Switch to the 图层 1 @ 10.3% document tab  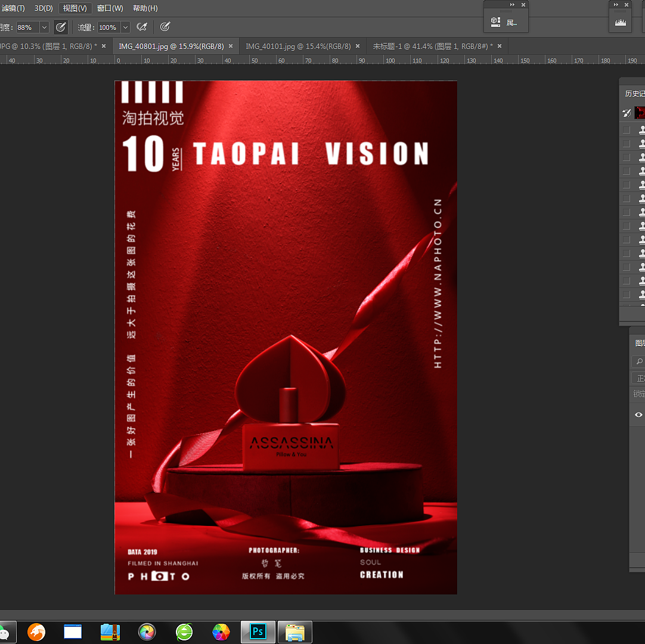point(47,46)
